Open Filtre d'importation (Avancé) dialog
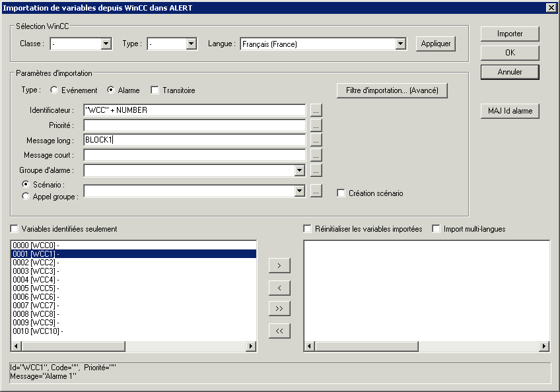 point(392,90)
